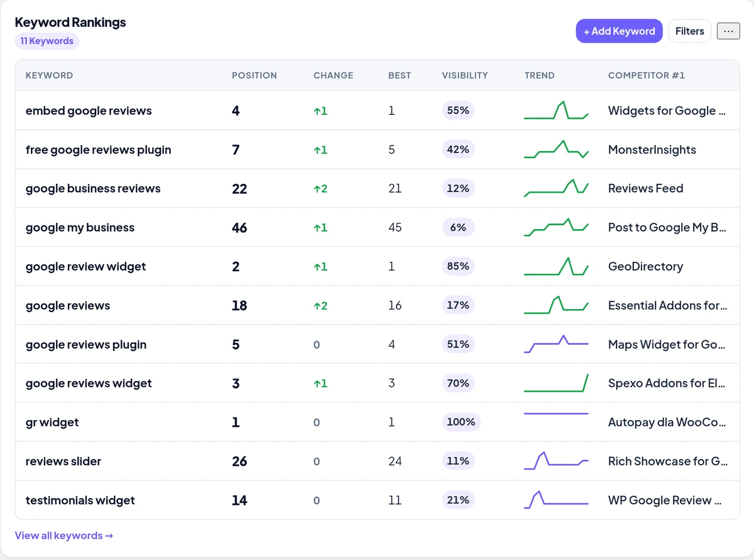Click the trend sparkline for embed google reviews

(x=556, y=110)
